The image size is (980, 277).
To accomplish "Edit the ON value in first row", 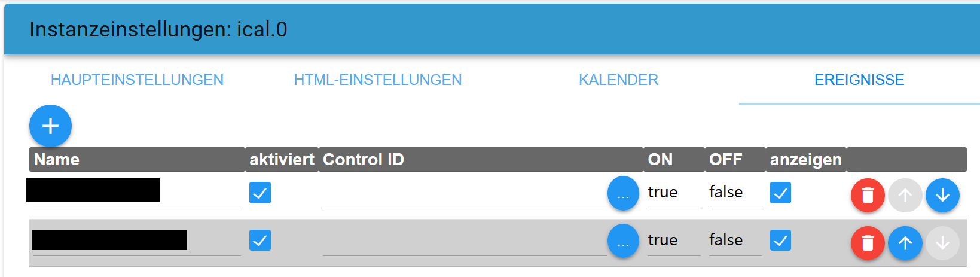I will click(x=673, y=193).
